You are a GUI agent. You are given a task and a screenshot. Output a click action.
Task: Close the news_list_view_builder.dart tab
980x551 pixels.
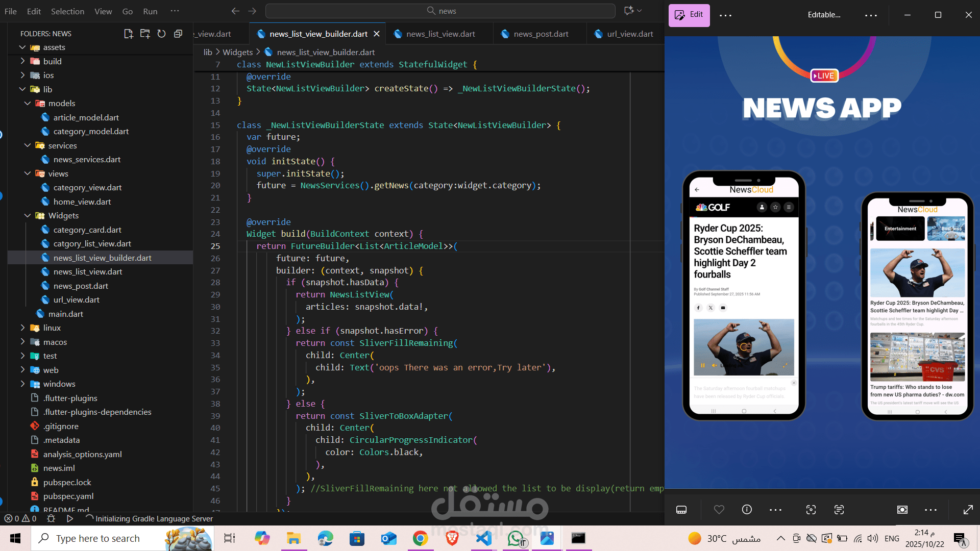coord(377,34)
